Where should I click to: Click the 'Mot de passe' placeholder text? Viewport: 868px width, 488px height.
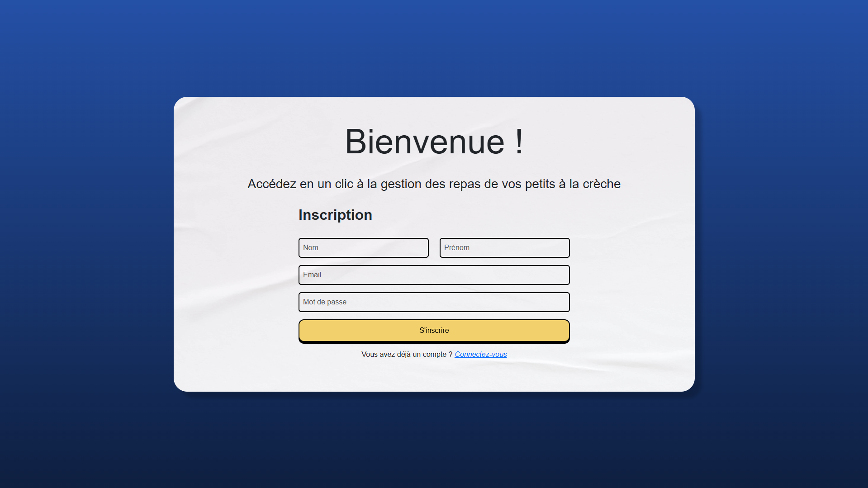click(325, 302)
